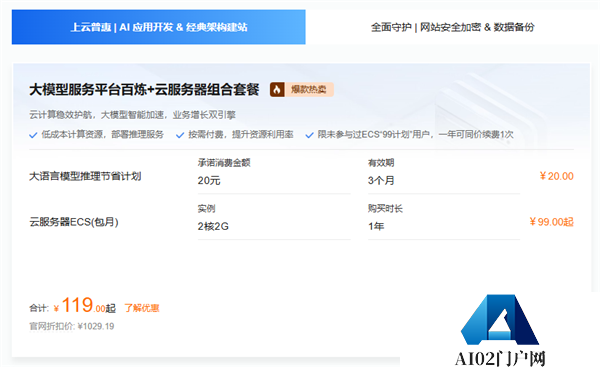This screenshot has height=367, width=600.
Task: Click the ¥99.00起 price
Action: pos(551,222)
